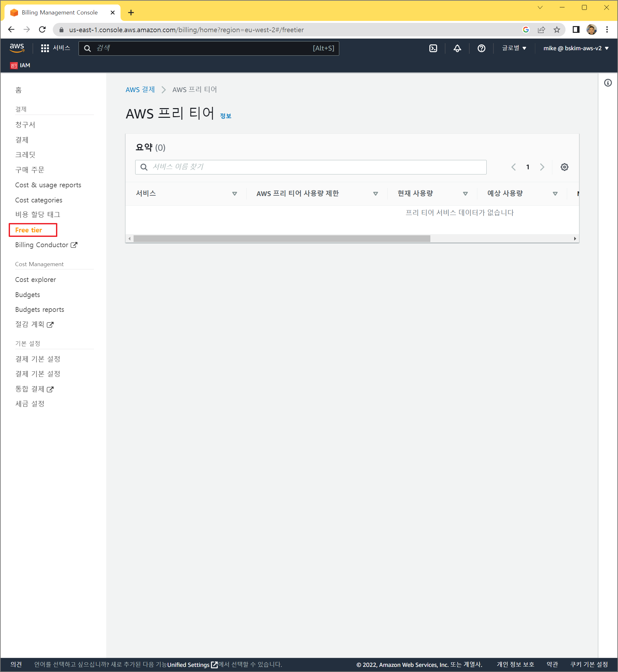Screen dimensions: 618x672
Task: Click the AWS 결제 breadcrumb link
Action: coord(140,89)
